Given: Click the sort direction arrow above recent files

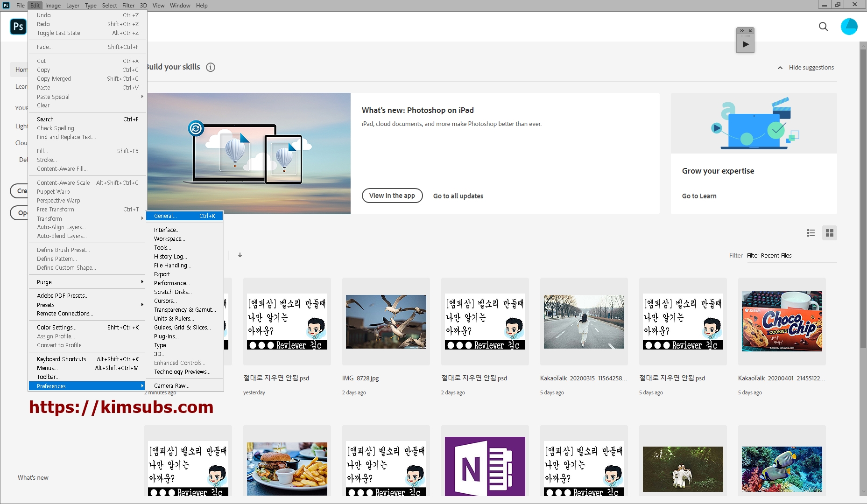Looking at the screenshot, I should coord(240,255).
